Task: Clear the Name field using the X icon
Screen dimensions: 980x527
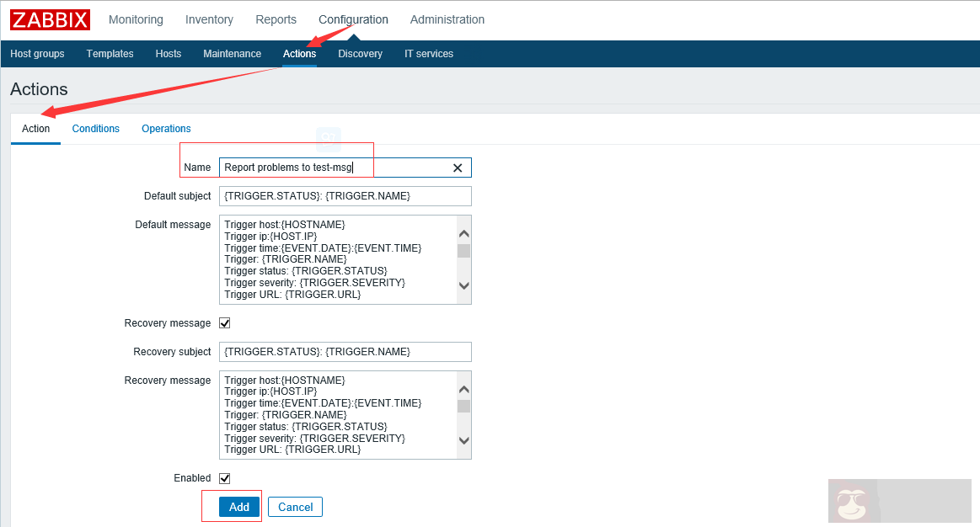Action: coord(458,168)
